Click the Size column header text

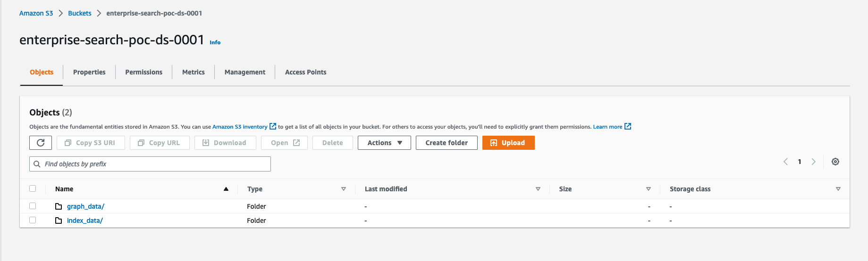[x=565, y=189]
